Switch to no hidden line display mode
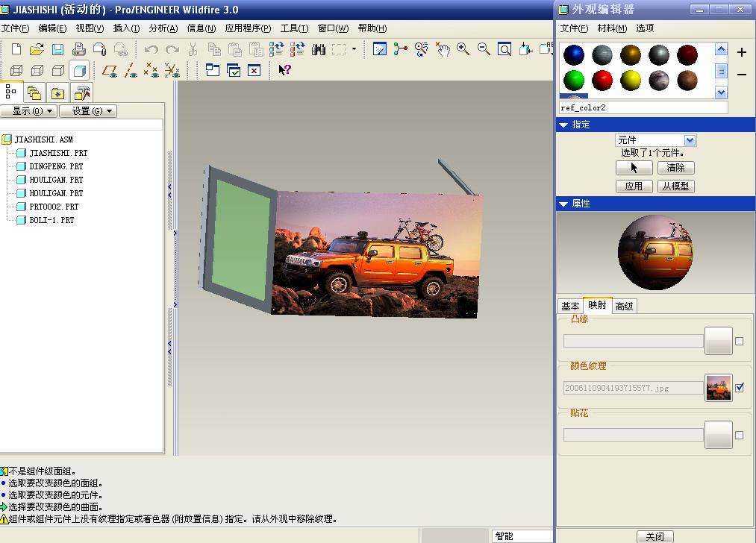 [58, 71]
